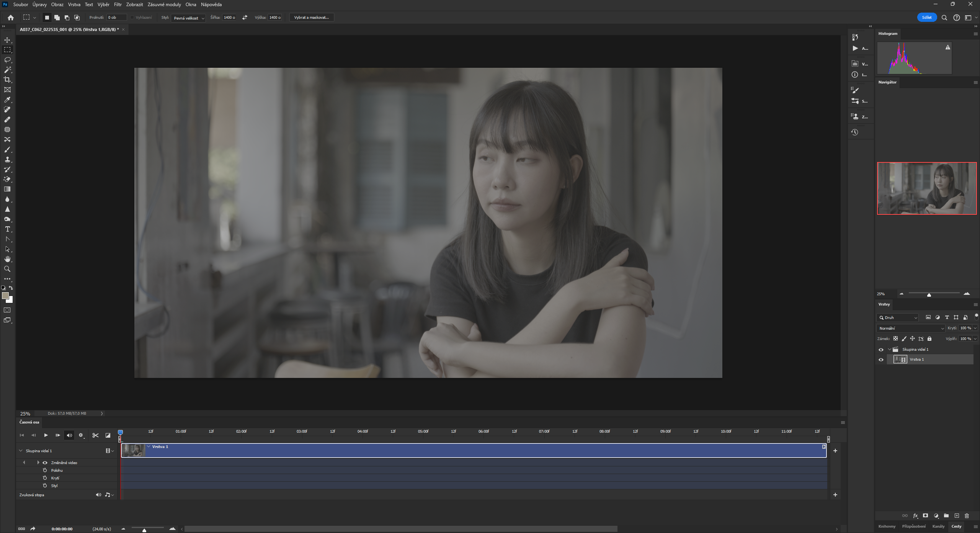Open the Filtr menu

point(118,5)
